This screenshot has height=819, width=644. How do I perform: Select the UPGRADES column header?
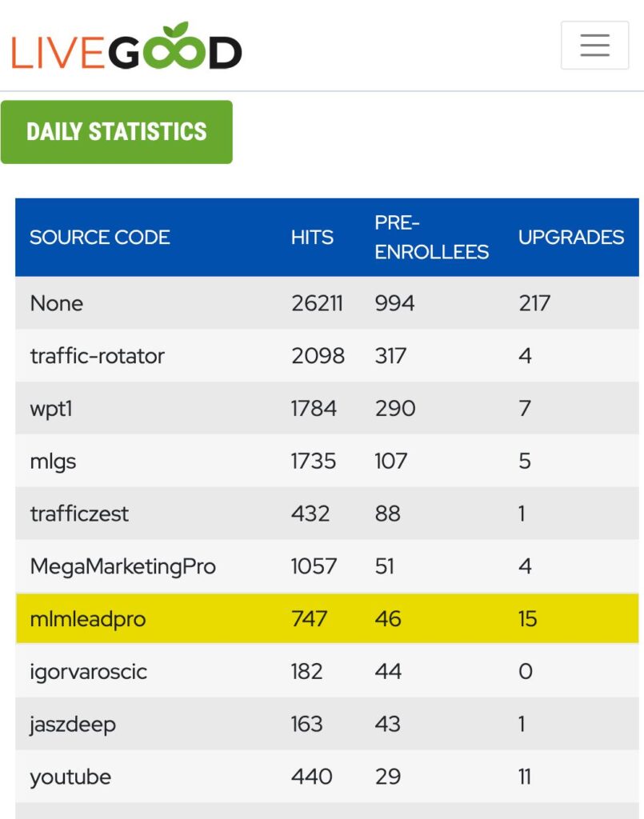pos(571,238)
